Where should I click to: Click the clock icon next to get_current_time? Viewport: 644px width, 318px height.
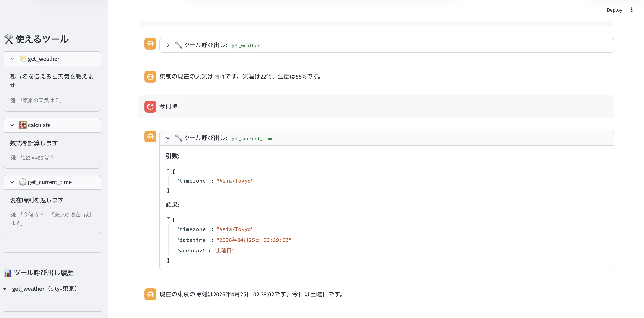tap(23, 182)
